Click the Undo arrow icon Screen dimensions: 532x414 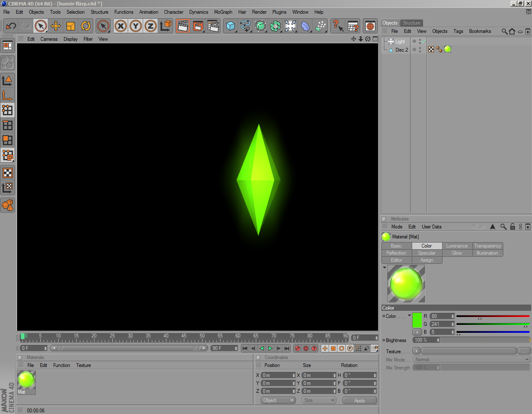click(x=11, y=26)
